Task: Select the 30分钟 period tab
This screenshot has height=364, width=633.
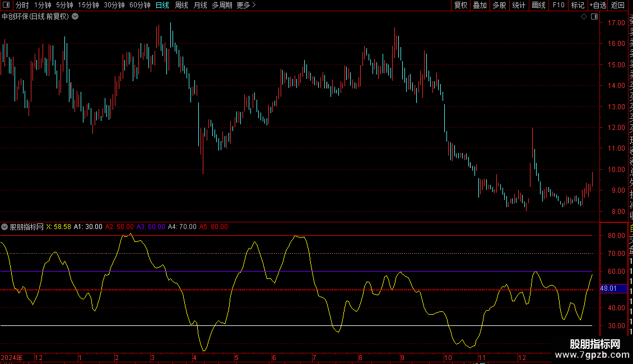Action: [114, 5]
